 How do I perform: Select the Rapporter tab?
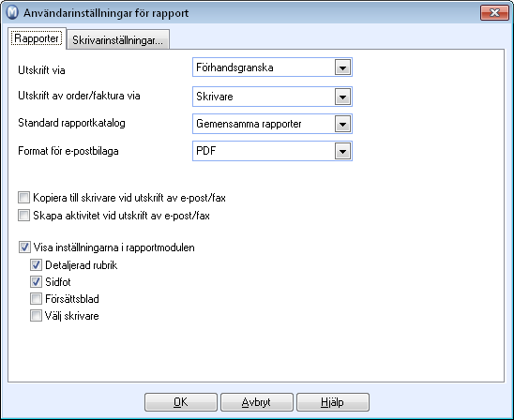click(x=37, y=38)
